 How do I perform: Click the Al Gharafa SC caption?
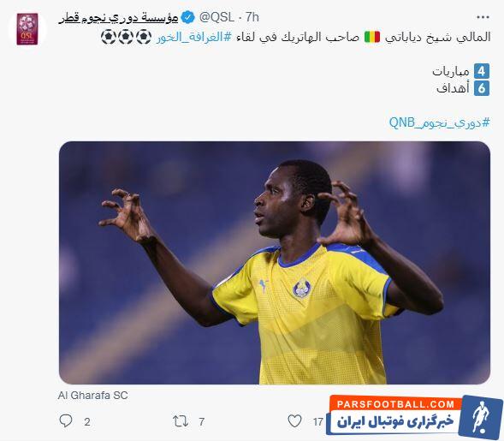coord(93,395)
